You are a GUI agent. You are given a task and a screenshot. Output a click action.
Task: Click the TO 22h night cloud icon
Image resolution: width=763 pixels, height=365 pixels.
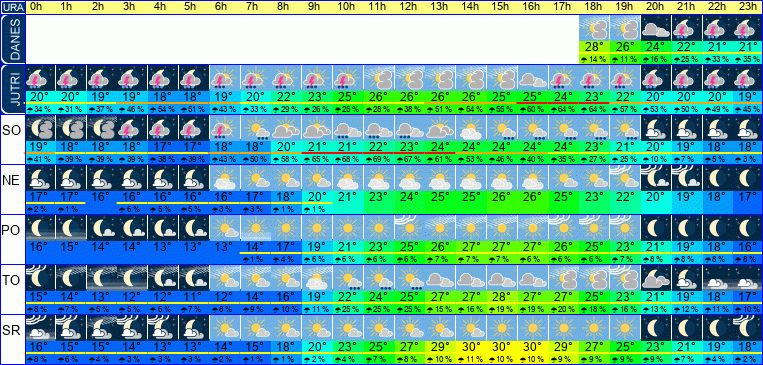tap(717, 277)
